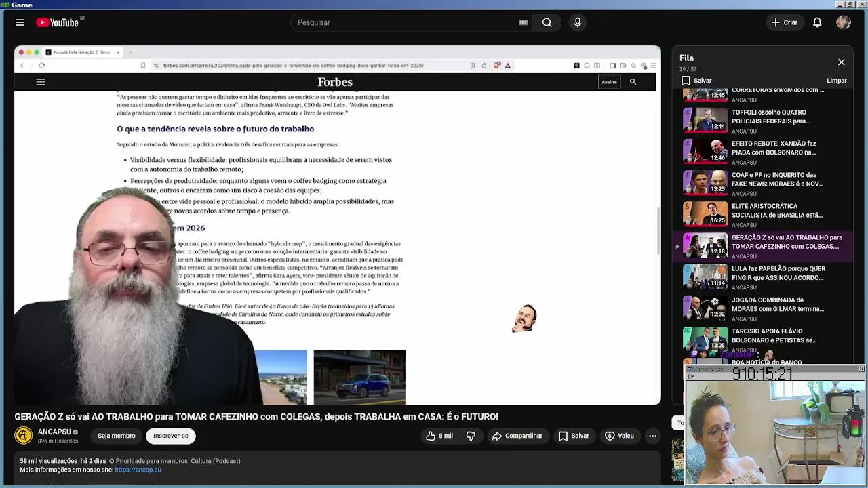Viewport: 868px width, 488px height.
Task: Click heading O que a tendência revela
Action: (x=215, y=129)
